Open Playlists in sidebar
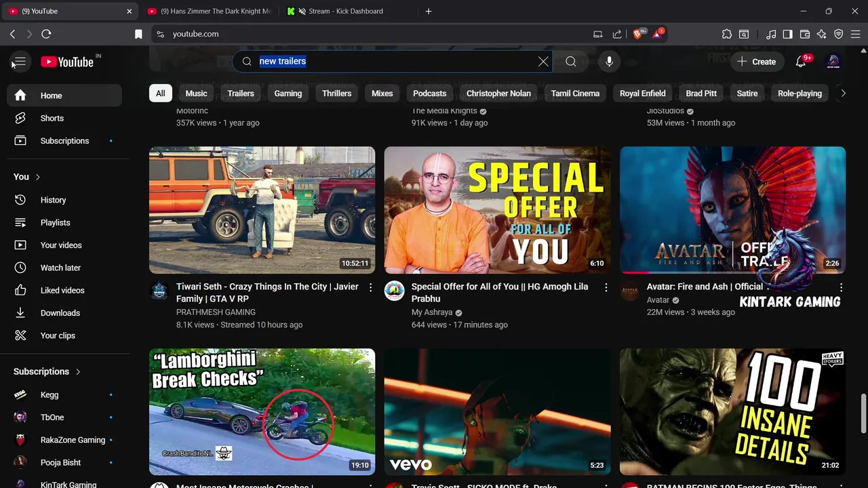 [x=64, y=222]
